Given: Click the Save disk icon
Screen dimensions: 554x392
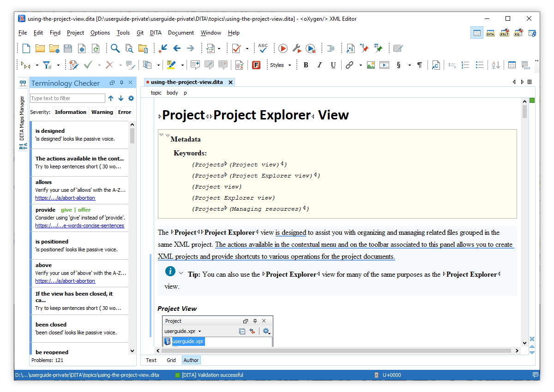Looking at the screenshot, I should [68, 48].
